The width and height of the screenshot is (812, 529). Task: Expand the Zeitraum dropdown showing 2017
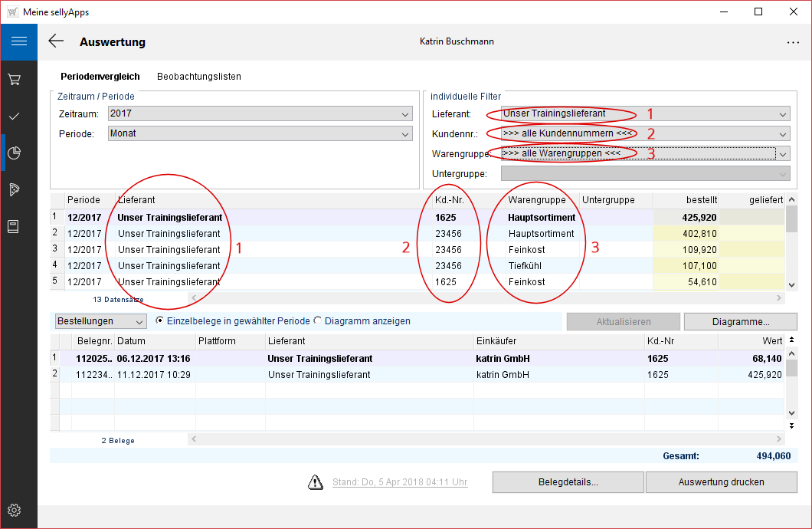[260, 114]
